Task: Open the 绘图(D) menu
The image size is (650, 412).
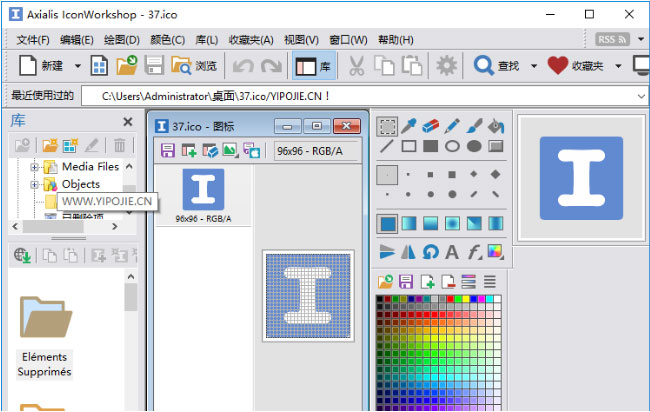Action: (121, 40)
